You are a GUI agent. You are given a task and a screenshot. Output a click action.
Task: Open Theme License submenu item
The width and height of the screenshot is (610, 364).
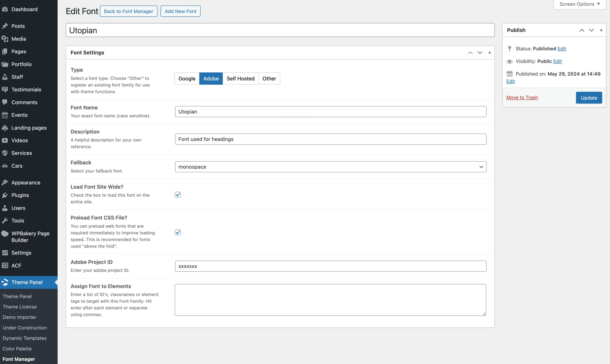(20, 307)
